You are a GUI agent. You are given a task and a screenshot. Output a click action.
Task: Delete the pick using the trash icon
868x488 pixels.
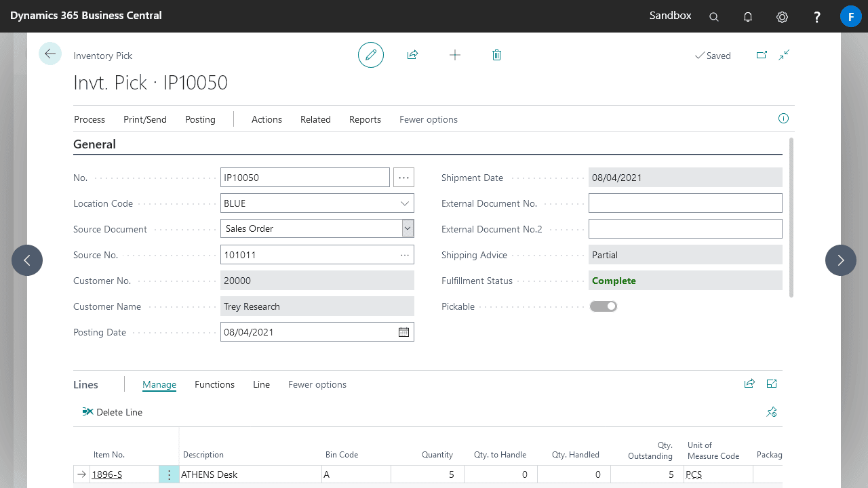pyautogui.click(x=496, y=55)
